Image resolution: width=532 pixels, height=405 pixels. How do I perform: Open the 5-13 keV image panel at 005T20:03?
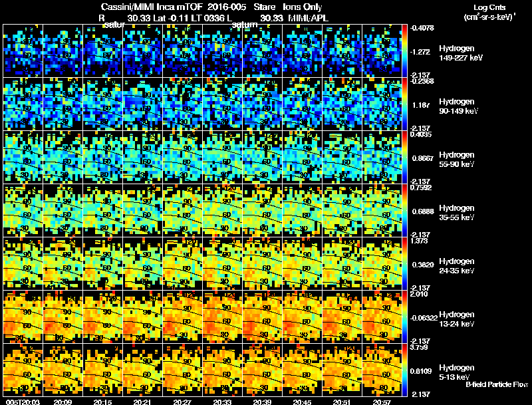click(x=23, y=370)
